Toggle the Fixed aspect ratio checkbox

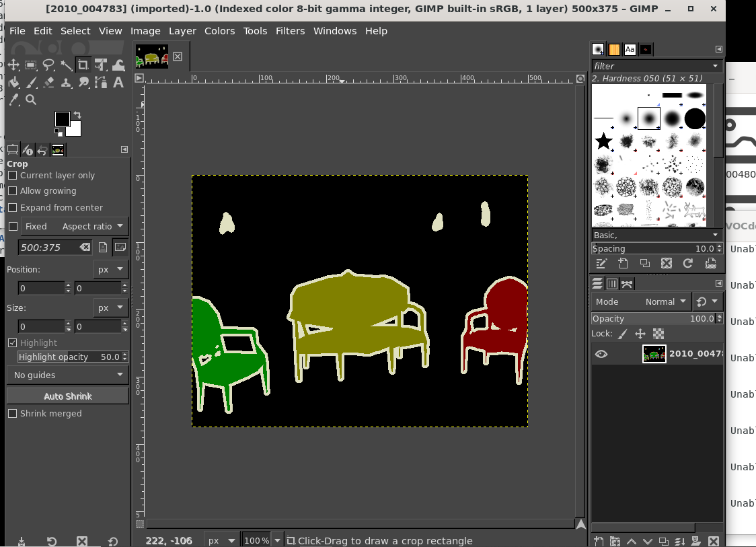(x=13, y=226)
